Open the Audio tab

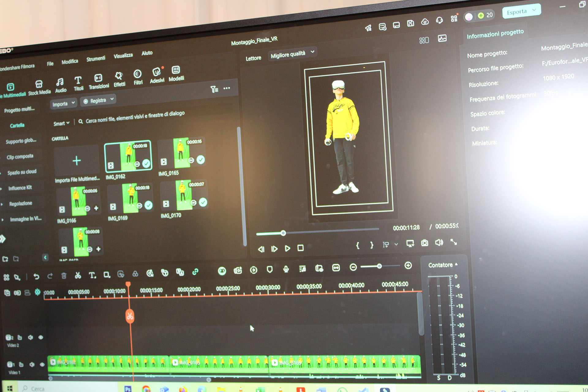click(x=60, y=85)
